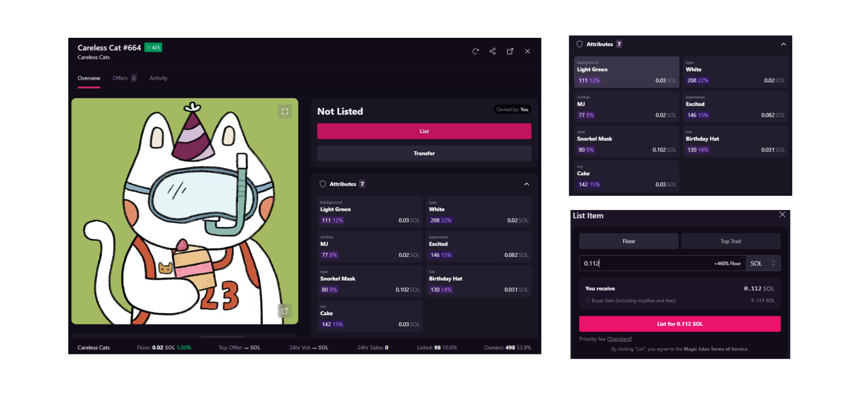Click Careless Cats in the bottom stats bar
This screenshot has height=394, width=868.
click(94, 348)
